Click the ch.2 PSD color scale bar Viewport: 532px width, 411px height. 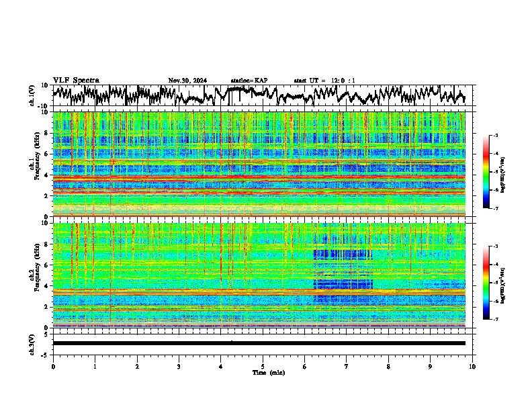click(x=486, y=283)
